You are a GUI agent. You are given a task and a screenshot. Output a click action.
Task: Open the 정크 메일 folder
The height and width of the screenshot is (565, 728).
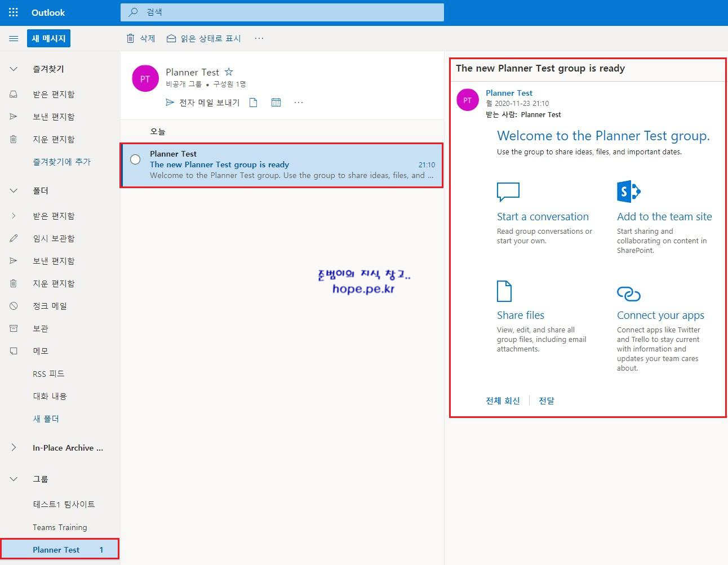point(50,306)
